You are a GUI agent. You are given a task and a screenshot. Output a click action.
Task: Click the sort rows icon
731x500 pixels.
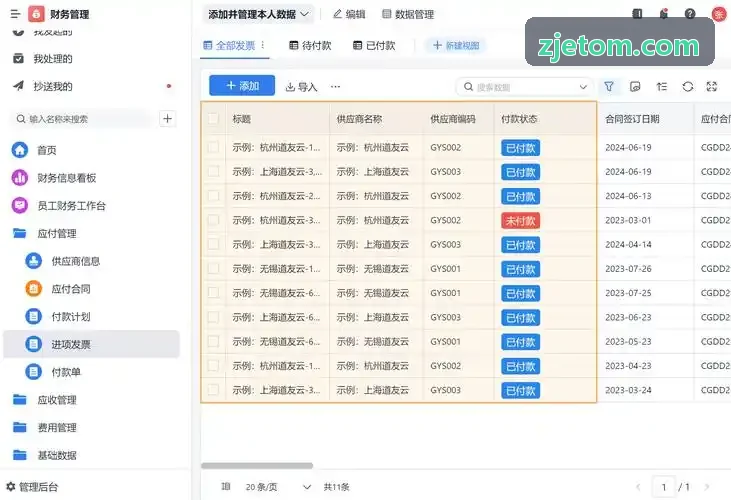click(662, 87)
